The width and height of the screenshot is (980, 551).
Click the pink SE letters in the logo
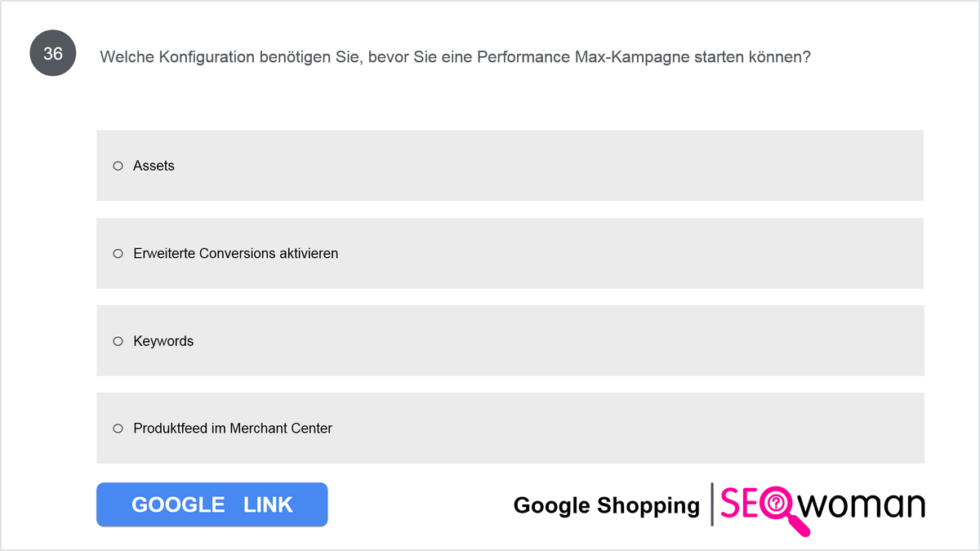(x=740, y=504)
